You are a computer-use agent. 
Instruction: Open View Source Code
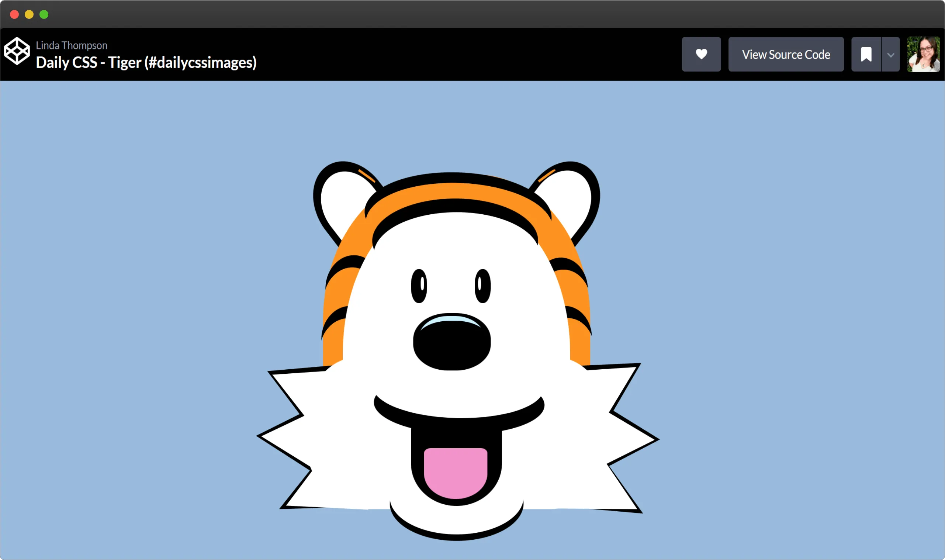786,54
